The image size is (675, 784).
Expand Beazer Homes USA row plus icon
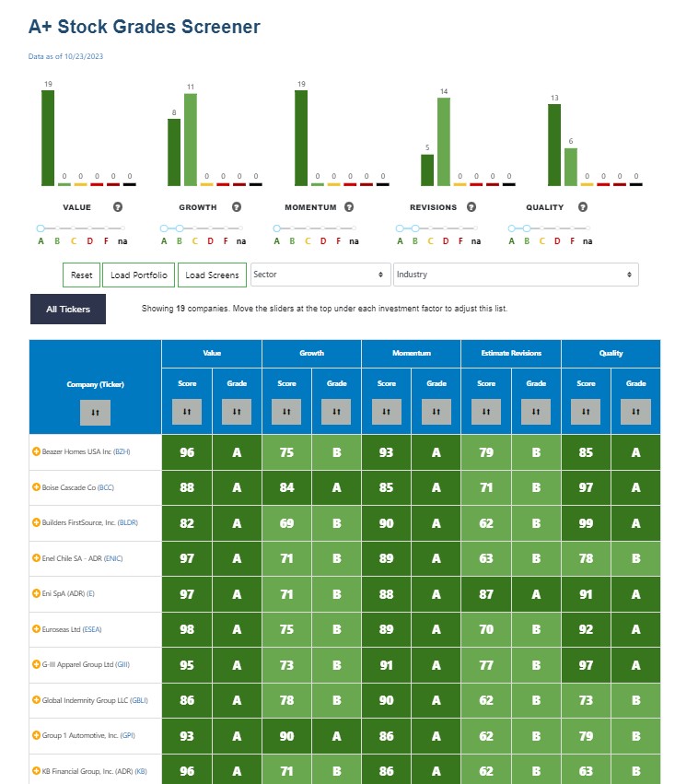(36, 451)
